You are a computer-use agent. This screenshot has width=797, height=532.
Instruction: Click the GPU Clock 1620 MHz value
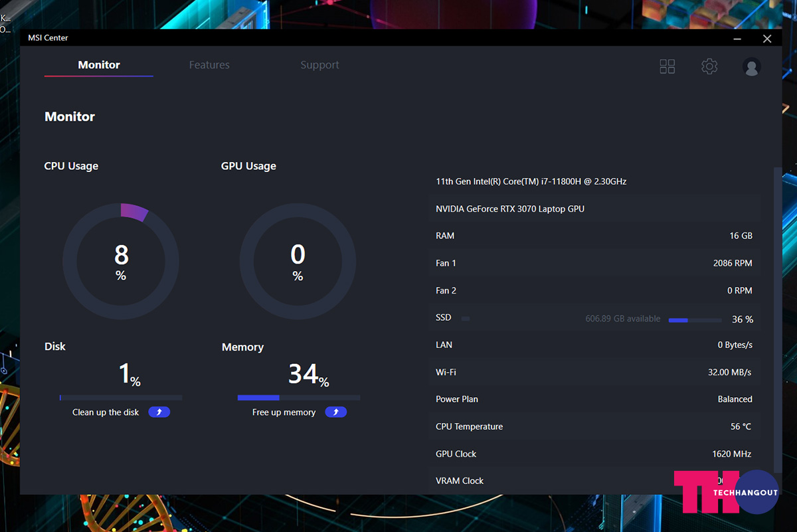click(732, 454)
